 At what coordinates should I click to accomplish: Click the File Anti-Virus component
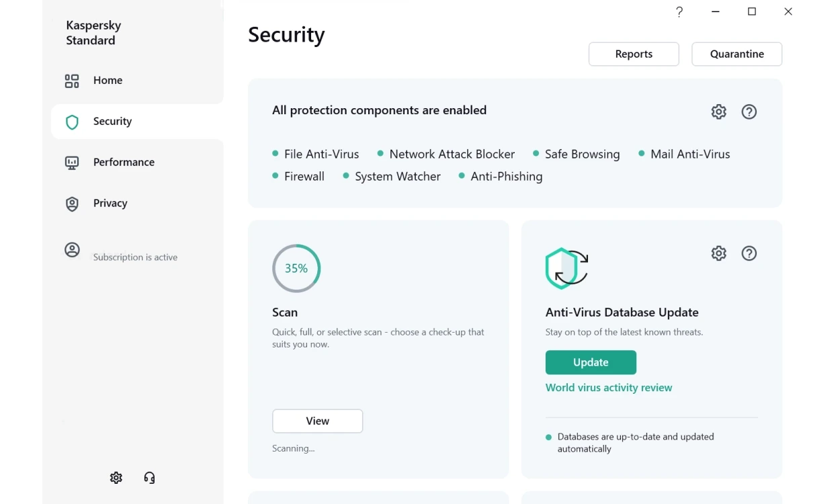316,154
